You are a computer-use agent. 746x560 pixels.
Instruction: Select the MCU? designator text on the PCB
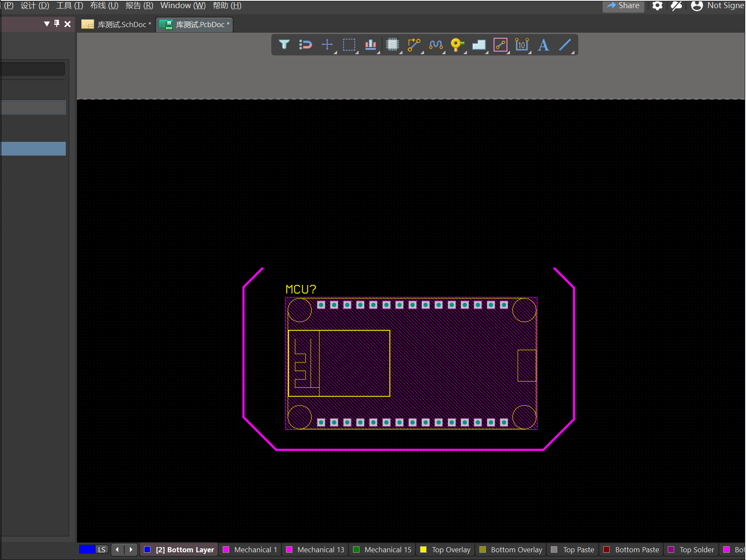(301, 289)
